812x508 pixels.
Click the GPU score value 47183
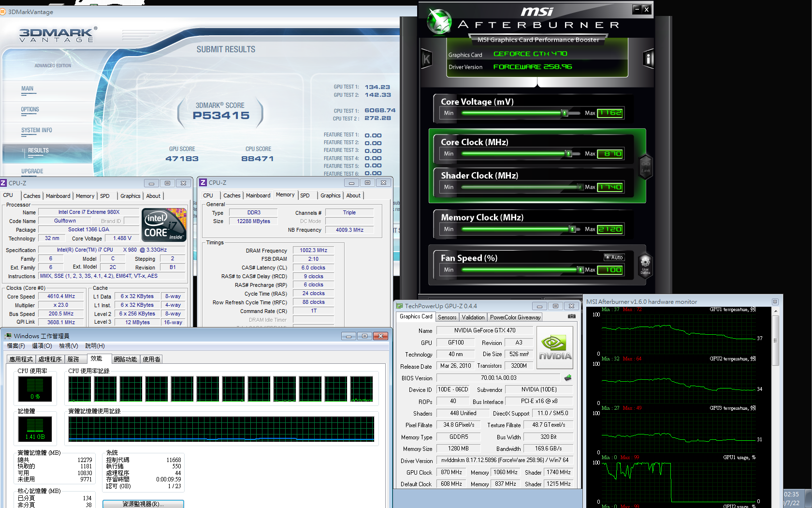tap(182, 159)
